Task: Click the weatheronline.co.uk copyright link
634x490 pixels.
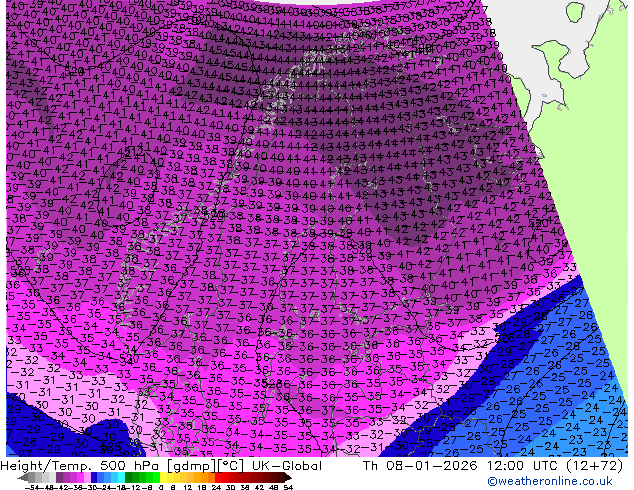Action: [x=550, y=481]
